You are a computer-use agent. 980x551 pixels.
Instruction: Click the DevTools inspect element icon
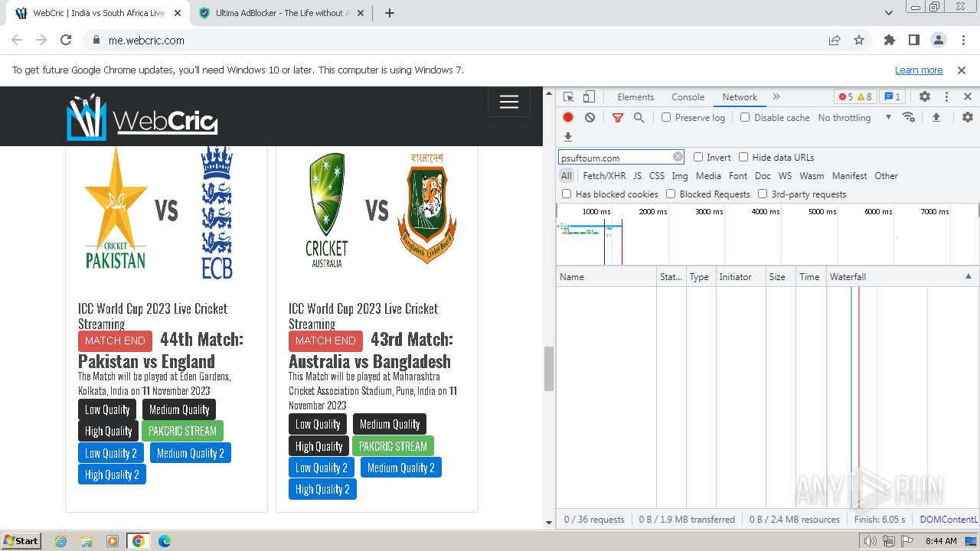pyautogui.click(x=568, y=97)
